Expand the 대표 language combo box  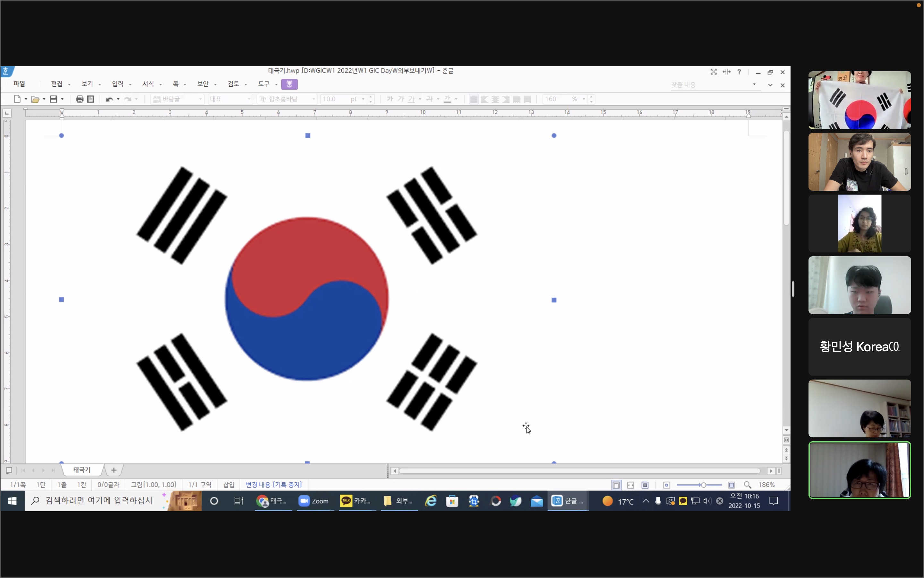point(249,100)
